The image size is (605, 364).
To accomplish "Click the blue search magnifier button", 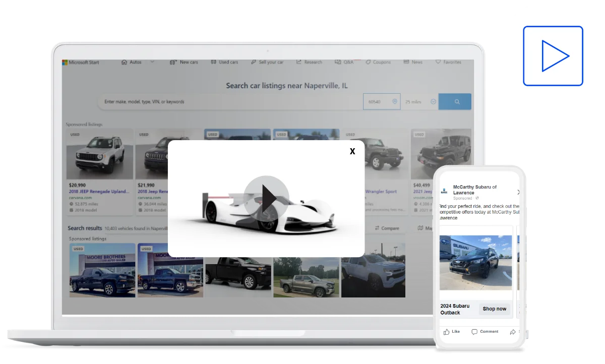I will tap(457, 102).
